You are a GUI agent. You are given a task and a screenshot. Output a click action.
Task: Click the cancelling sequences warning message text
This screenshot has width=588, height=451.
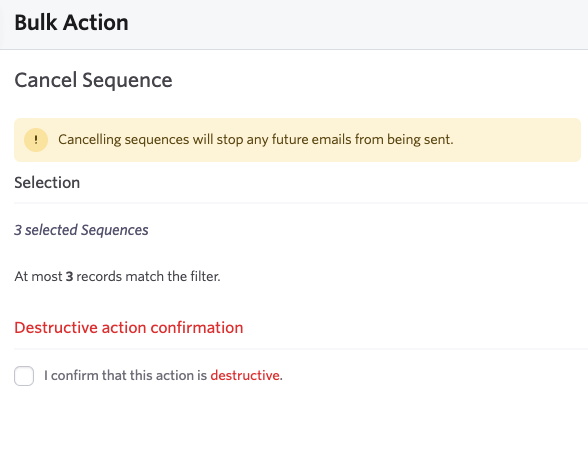pyautogui.click(x=256, y=139)
